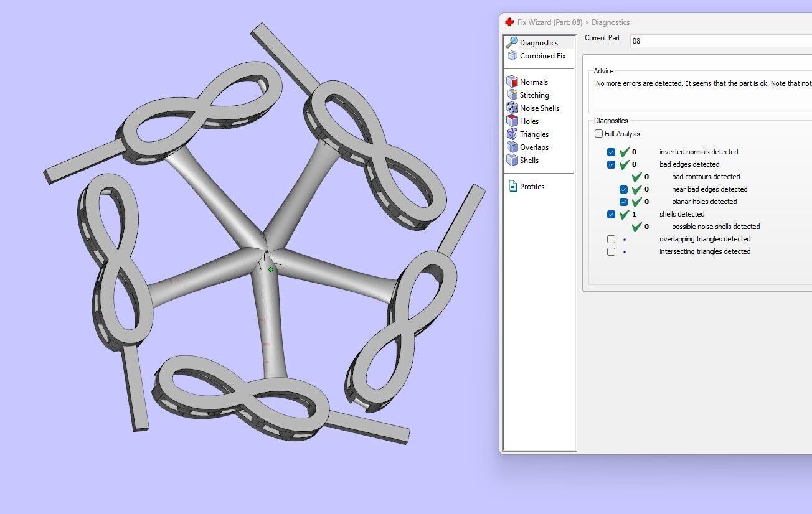This screenshot has height=514, width=812.
Task: Click 'bad contours detected' label
Action: [706, 177]
